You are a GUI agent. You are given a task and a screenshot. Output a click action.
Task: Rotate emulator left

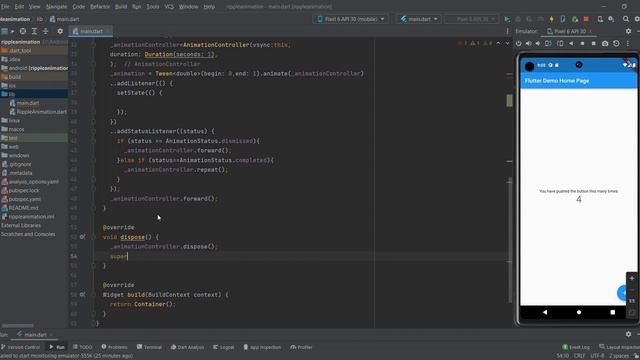pyautogui.click(x=548, y=43)
